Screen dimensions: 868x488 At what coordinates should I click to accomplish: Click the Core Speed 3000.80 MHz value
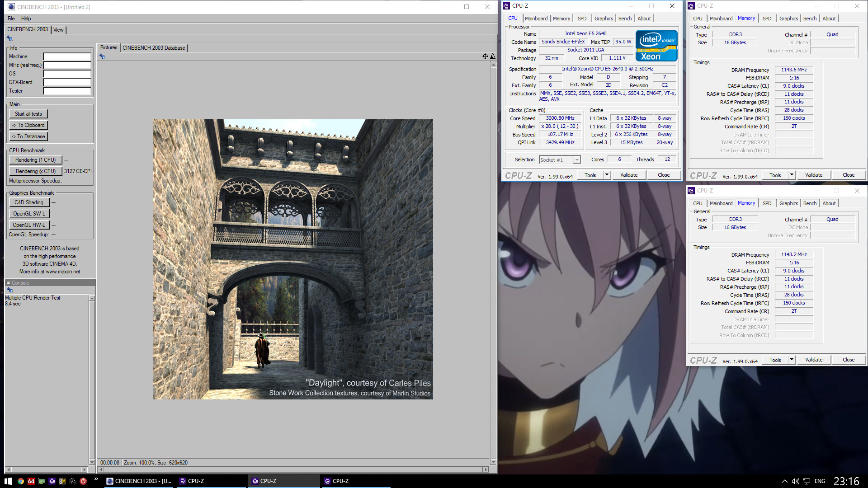pyautogui.click(x=560, y=118)
